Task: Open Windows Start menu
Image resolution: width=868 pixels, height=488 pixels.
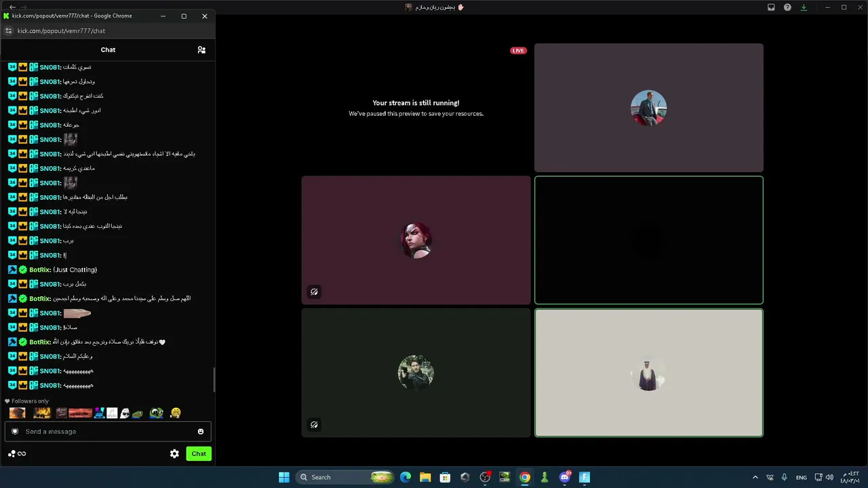Action: (284, 477)
